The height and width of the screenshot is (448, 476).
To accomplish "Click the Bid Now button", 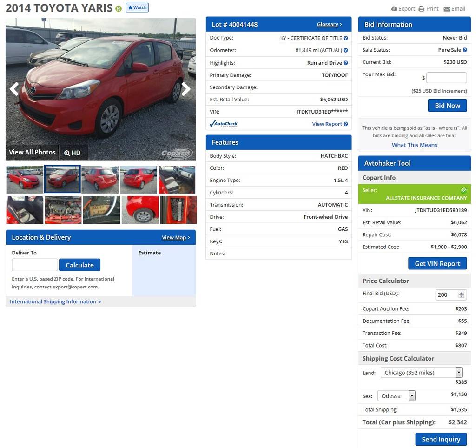I will [x=447, y=106].
